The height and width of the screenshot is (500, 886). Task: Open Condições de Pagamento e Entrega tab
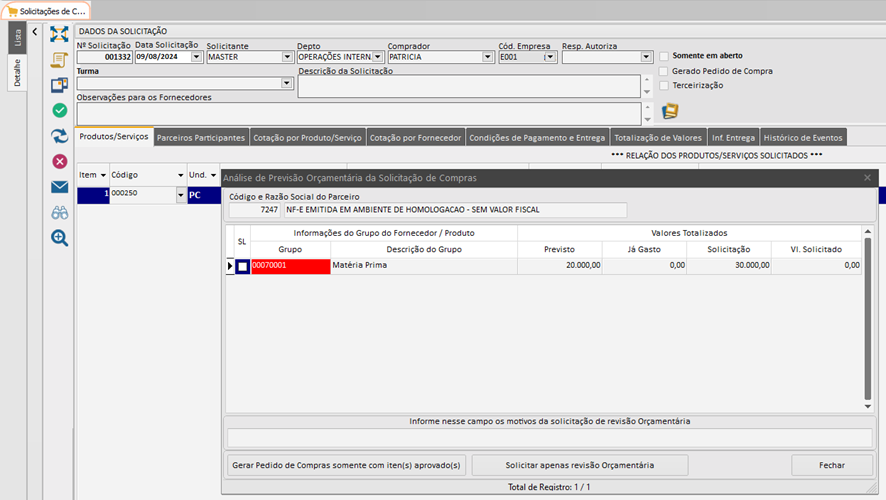[x=537, y=138]
